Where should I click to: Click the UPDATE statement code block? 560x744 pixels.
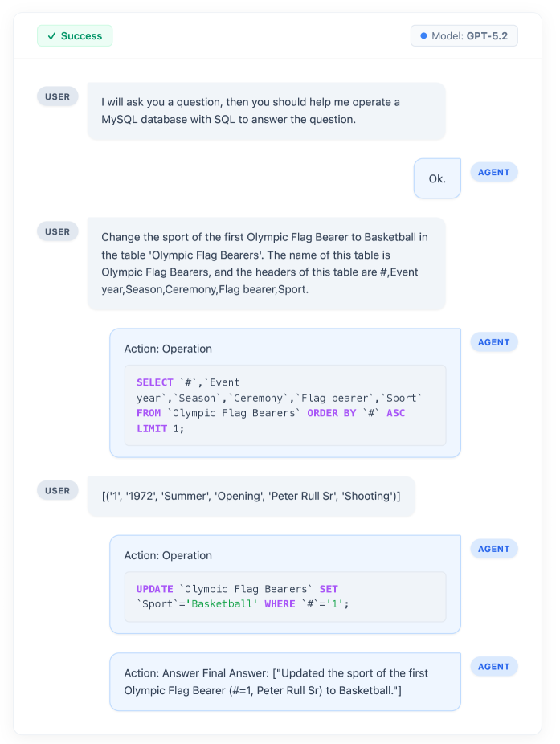[x=284, y=596]
